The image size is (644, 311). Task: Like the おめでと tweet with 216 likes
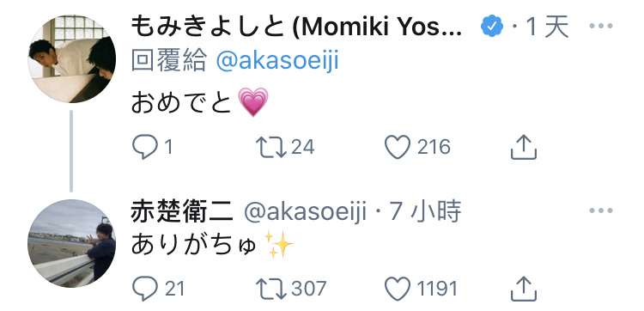(398, 147)
